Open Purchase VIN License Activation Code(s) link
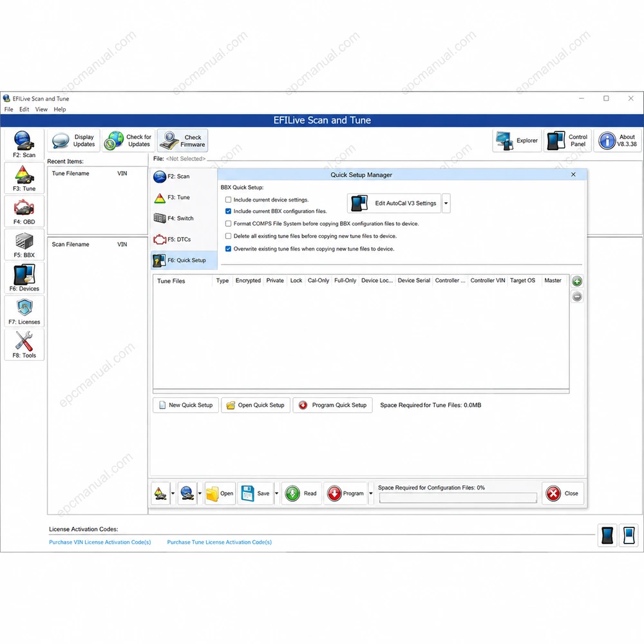This screenshot has width=644, height=644. [100, 542]
